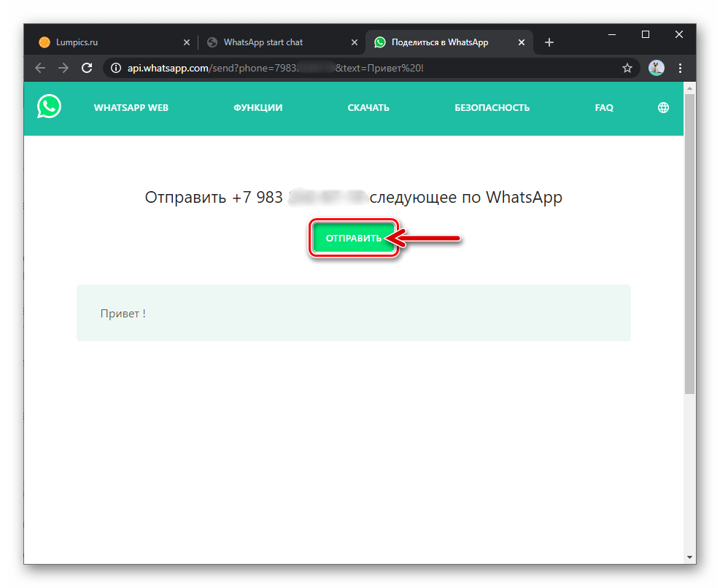The width and height of the screenshot is (720, 588).
Task: Close the Поделиться в WhatsApp tab
Action: pyautogui.click(x=521, y=42)
